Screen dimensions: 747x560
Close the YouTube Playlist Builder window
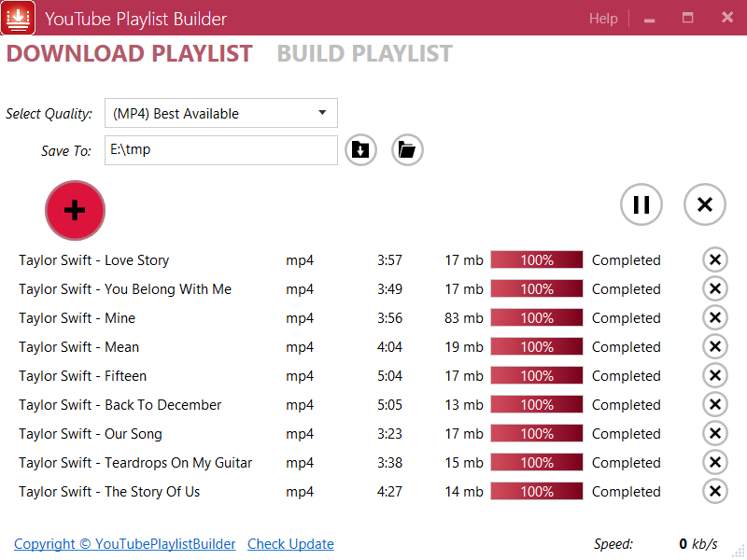[x=727, y=18]
